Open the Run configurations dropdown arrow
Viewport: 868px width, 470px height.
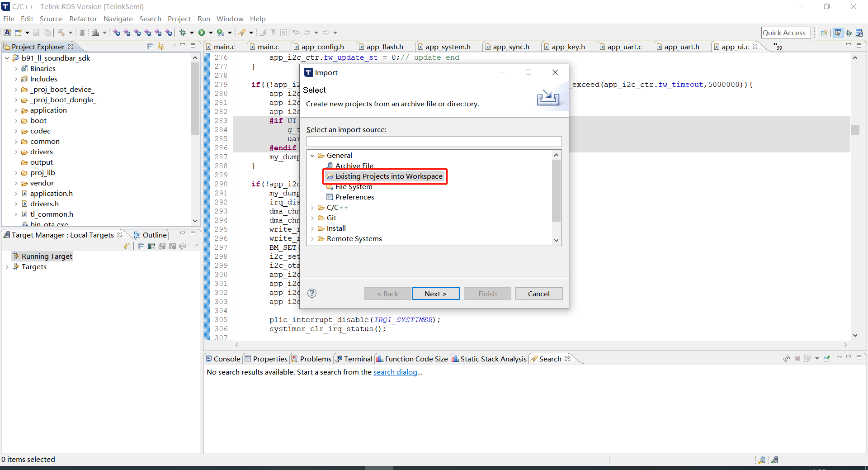pos(211,32)
